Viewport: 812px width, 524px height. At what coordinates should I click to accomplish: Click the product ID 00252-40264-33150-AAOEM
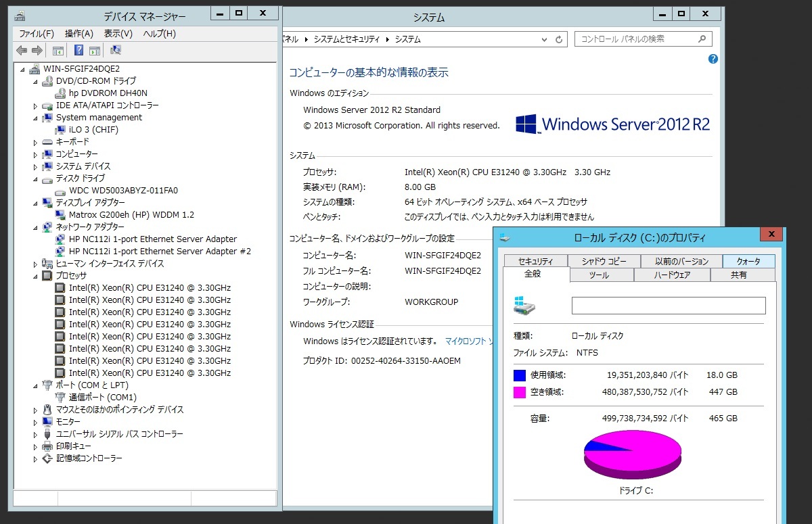coord(406,361)
